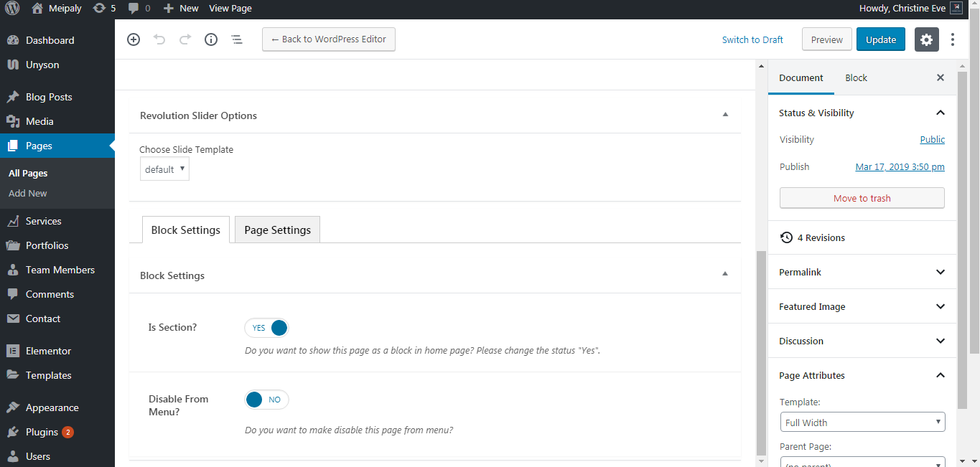Click the Portfolios folder icon
The width and height of the screenshot is (980, 467).
pyautogui.click(x=13, y=245)
